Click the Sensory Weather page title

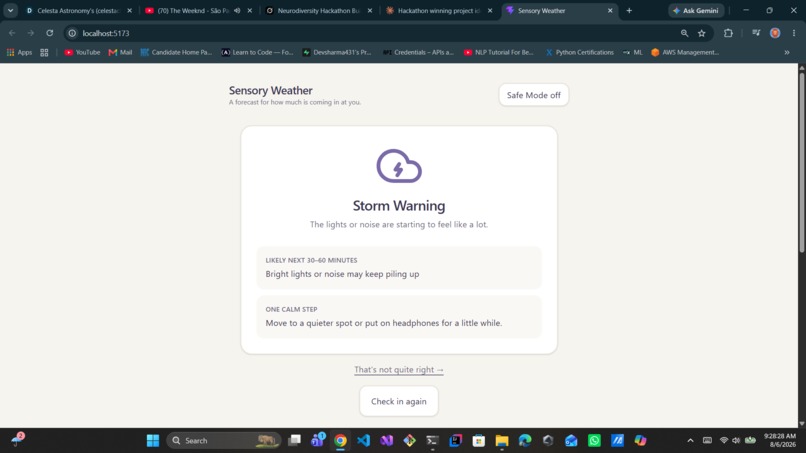270,90
